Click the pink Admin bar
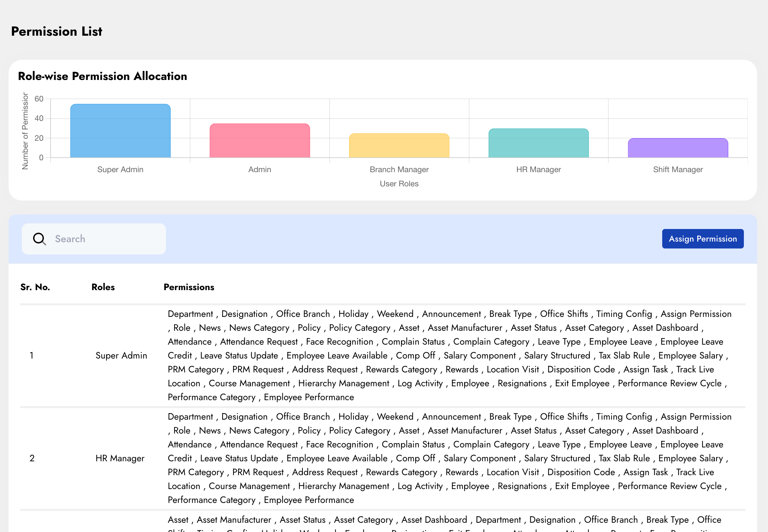768x532 pixels. 260,141
